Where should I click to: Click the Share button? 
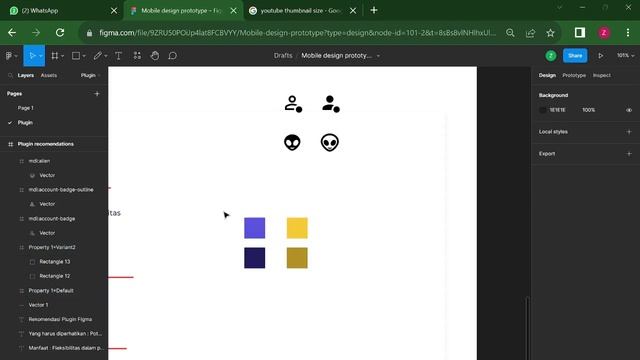coord(575,56)
